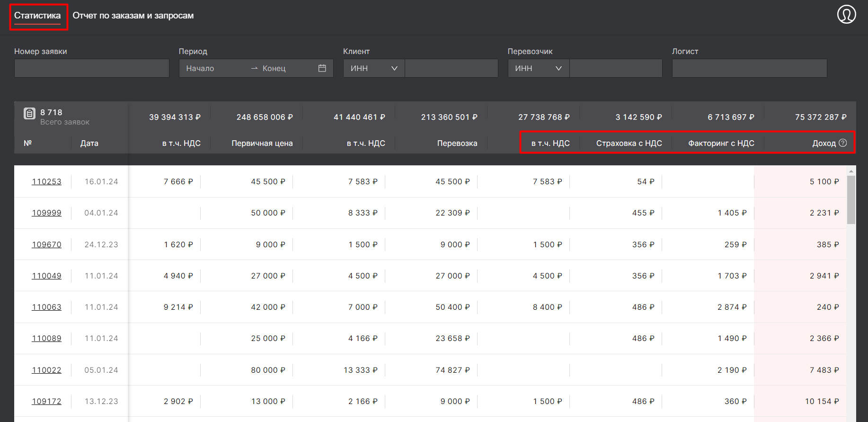This screenshot has width=868, height=422.
Task: Click the Доход help question icon
Action: point(843,143)
